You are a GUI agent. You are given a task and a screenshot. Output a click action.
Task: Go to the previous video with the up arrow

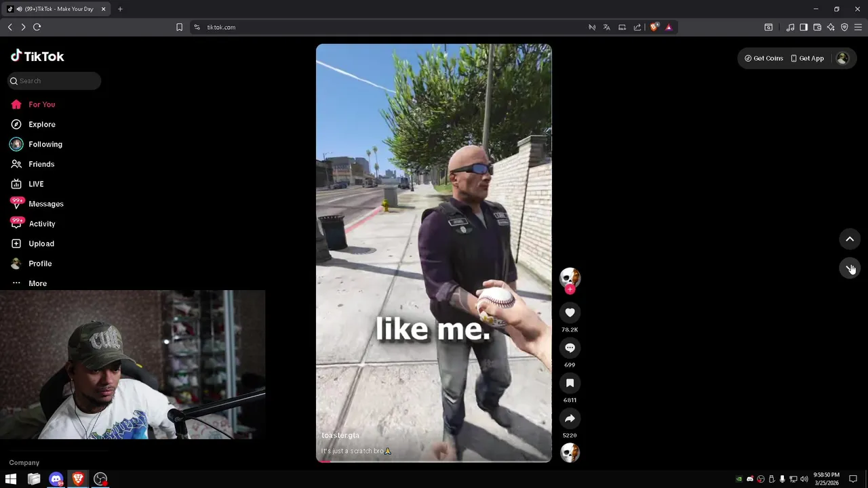coord(850,239)
